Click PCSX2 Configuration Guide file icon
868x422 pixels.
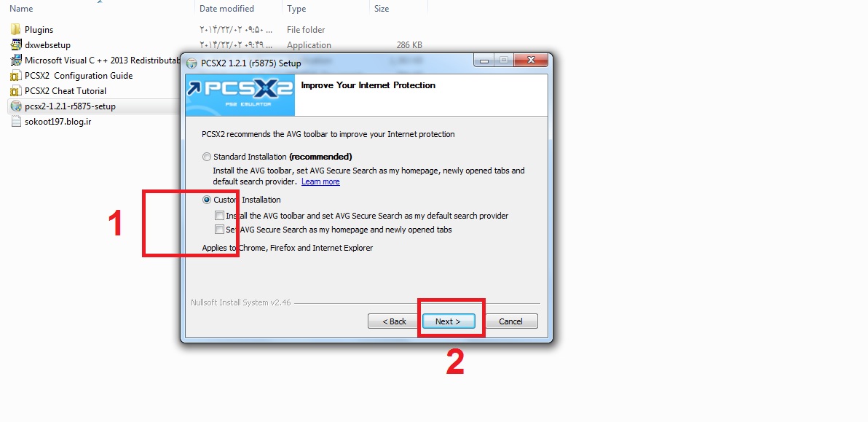point(15,75)
